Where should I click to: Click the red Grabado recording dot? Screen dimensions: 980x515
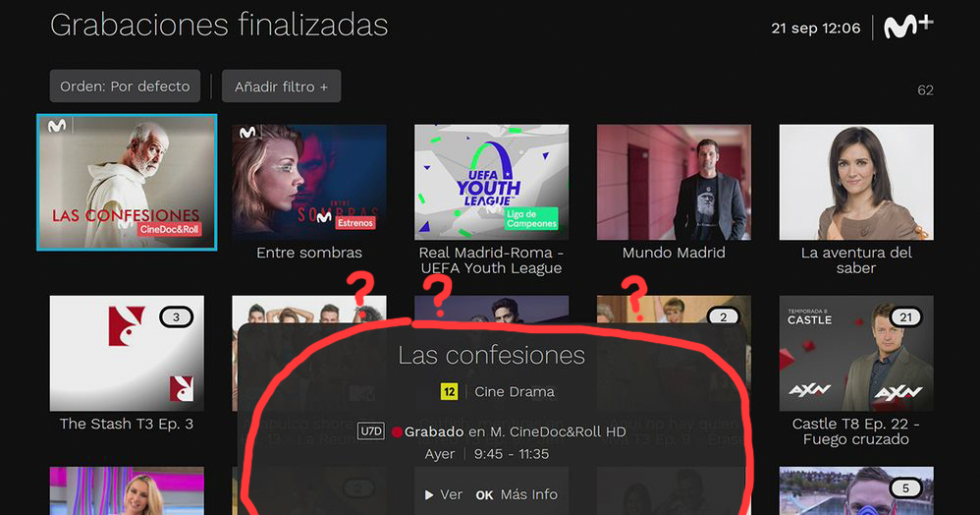397,431
